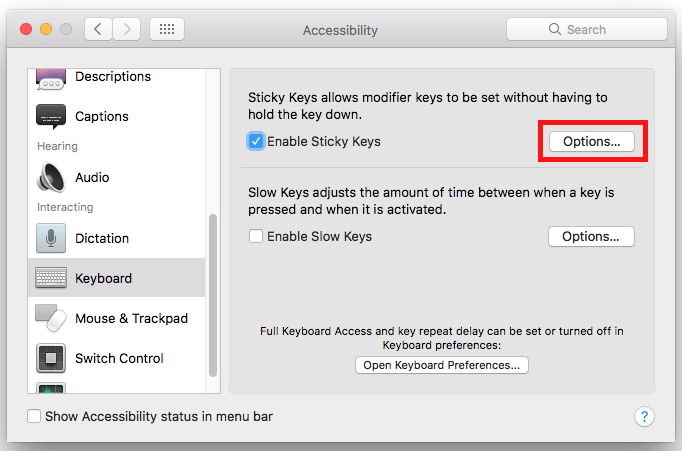Toggle Show Accessibility status in menu bar
Image resolution: width=682 pixels, height=451 pixels.
(34, 416)
